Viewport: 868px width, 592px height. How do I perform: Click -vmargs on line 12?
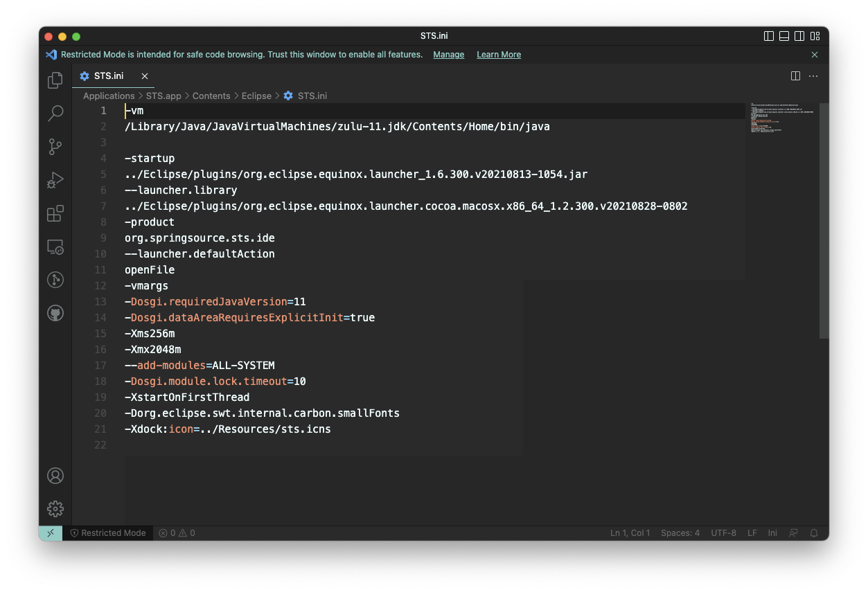[x=146, y=286]
